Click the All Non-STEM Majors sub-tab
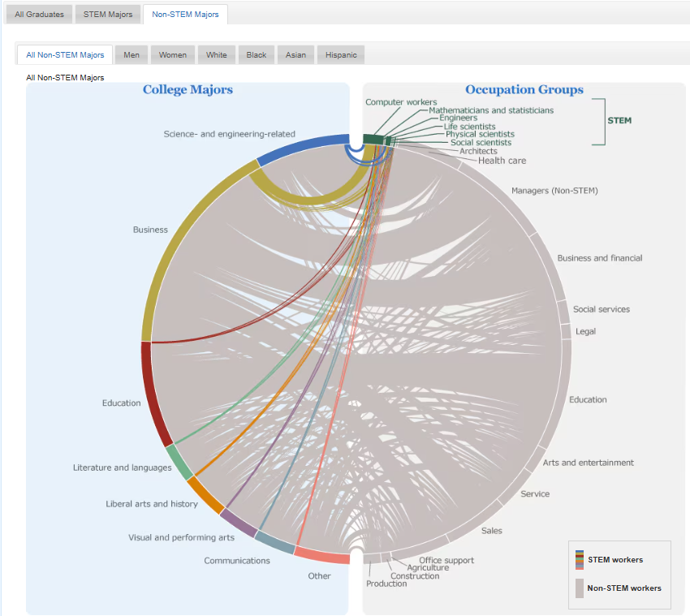 pyautogui.click(x=65, y=55)
